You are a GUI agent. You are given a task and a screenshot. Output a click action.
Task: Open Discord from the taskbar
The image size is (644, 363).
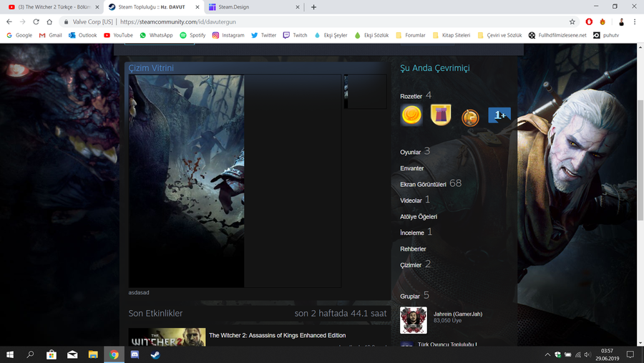[135, 354]
